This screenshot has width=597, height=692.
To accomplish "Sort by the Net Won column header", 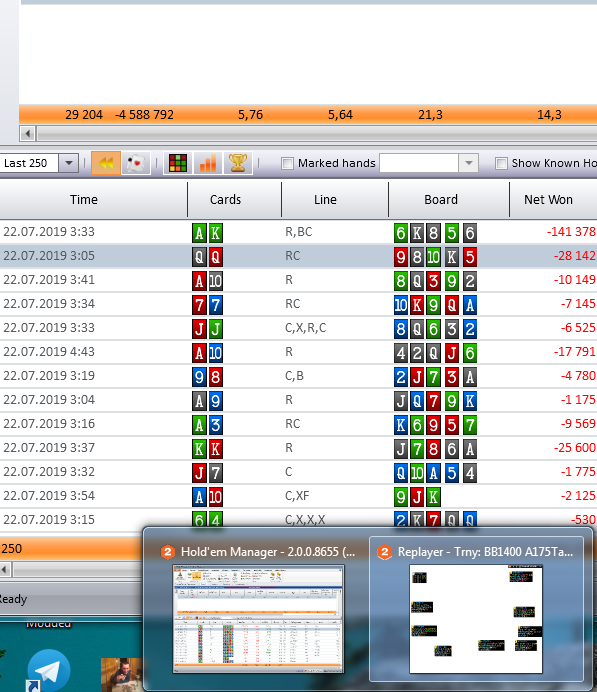I will point(548,199).
